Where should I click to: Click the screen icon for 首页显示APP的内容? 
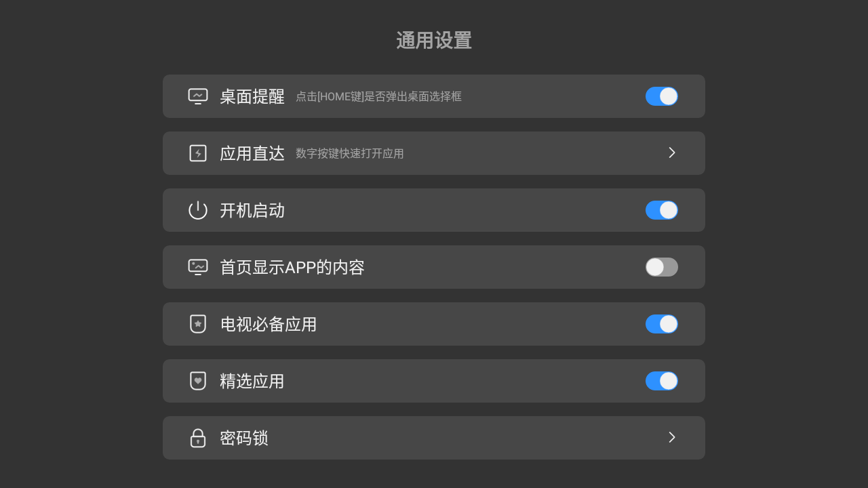pos(198,267)
